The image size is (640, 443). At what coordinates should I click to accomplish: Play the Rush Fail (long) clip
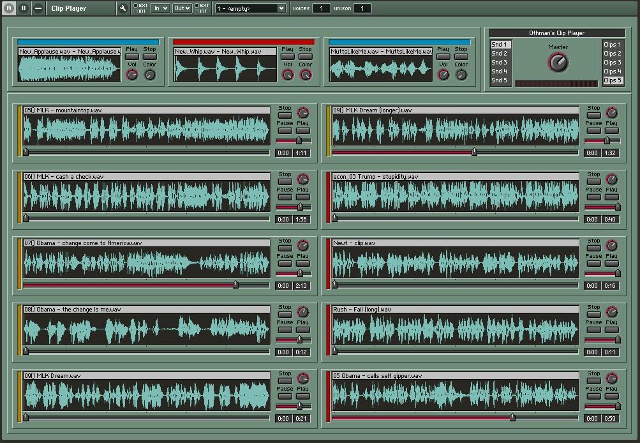click(x=611, y=330)
